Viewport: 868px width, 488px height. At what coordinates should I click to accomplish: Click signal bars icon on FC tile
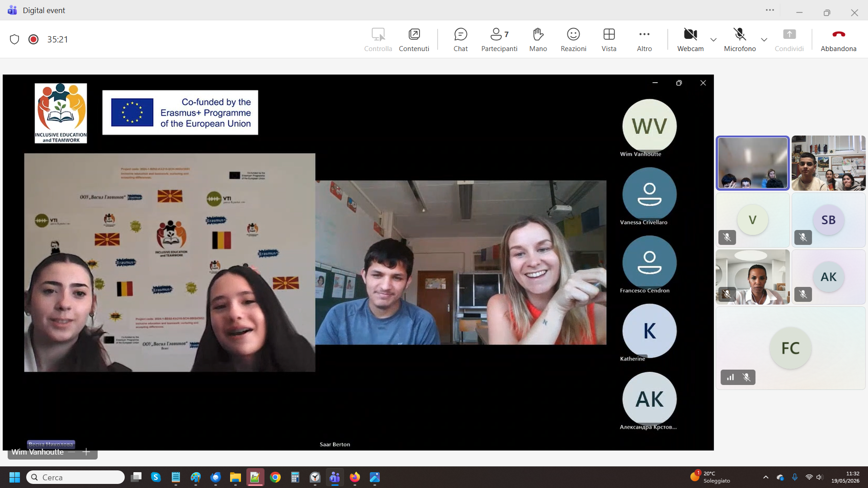(730, 377)
